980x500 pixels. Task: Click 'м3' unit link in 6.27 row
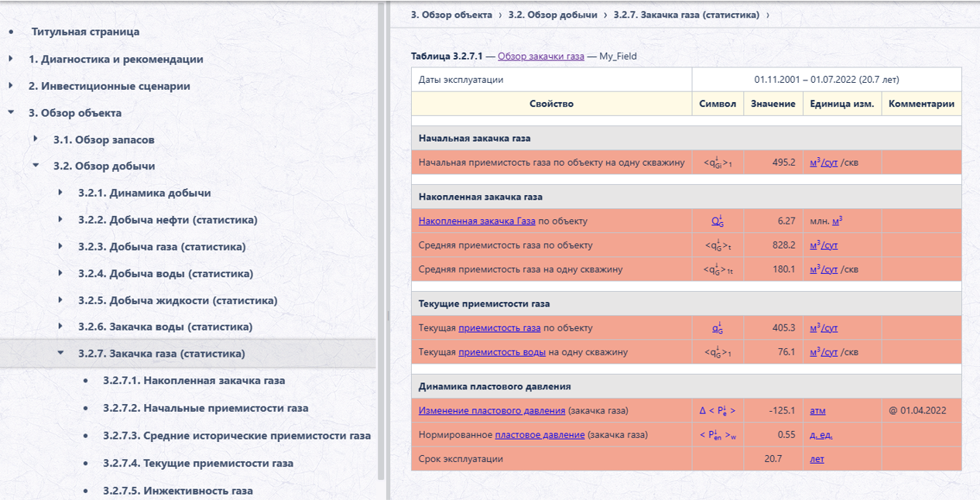(x=838, y=221)
